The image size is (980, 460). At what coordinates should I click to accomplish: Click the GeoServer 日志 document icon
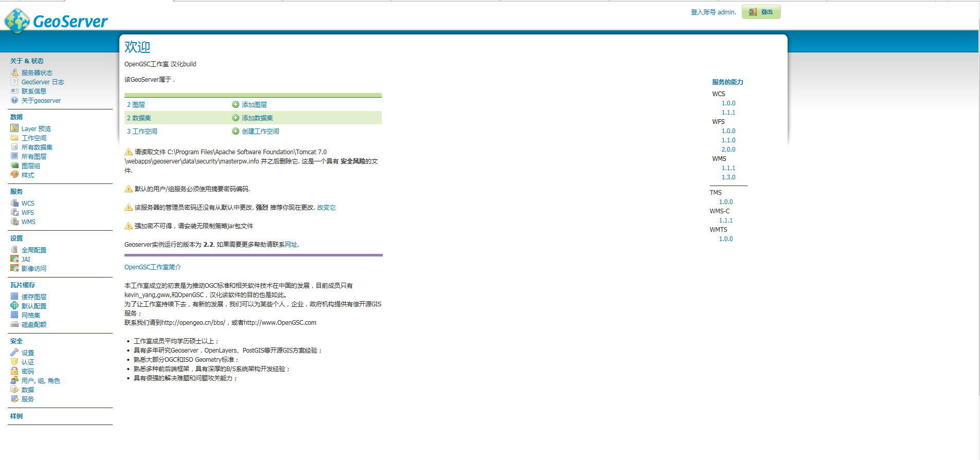[x=14, y=82]
